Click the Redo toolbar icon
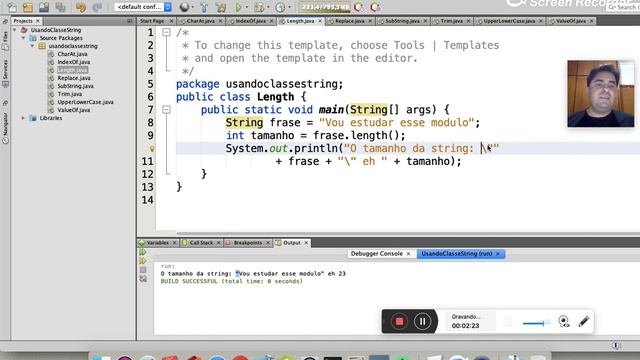640x360 pixels. pyautogui.click(x=97, y=7)
